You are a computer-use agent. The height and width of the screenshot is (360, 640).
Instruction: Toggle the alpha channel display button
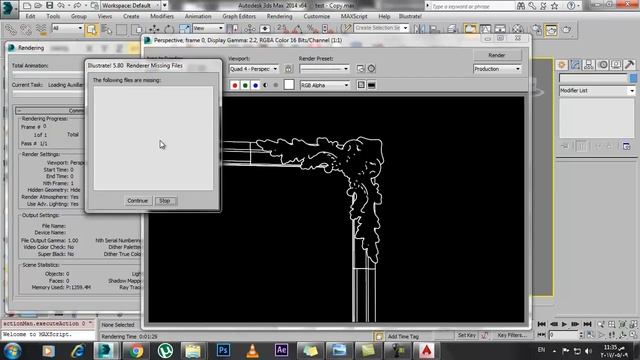(266, 85)
